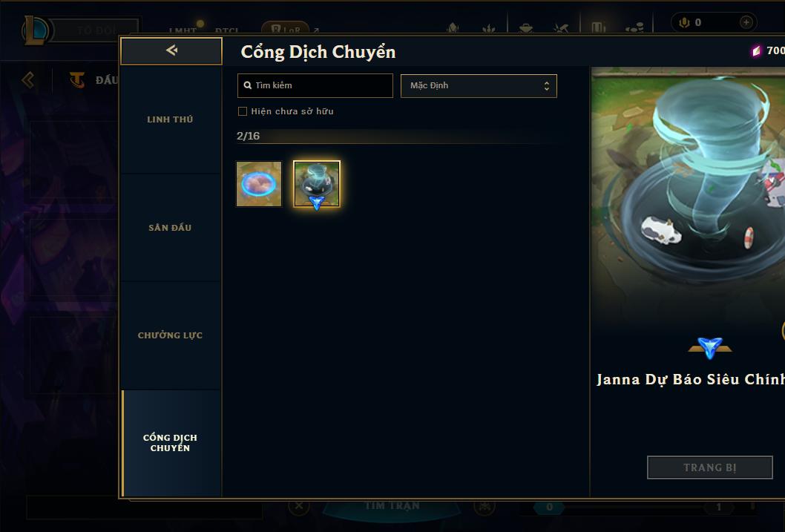Click the magnifier icon in the search box
This screenshot has width=785, height=532.
click(x=247, y=85)
